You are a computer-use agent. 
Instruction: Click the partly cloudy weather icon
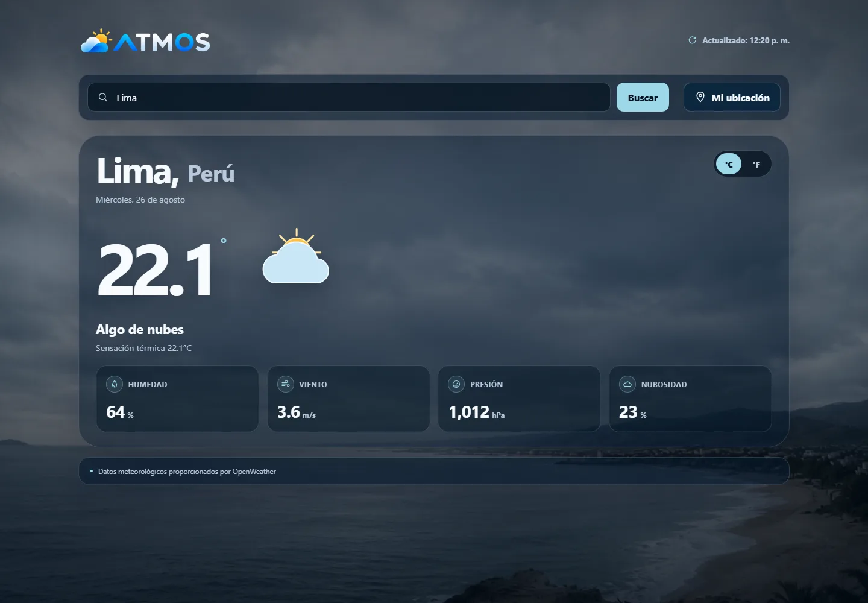[296, 256]
